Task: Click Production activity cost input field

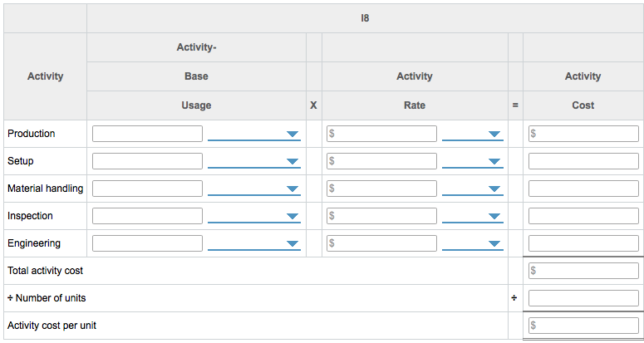Action: (583, 134)
